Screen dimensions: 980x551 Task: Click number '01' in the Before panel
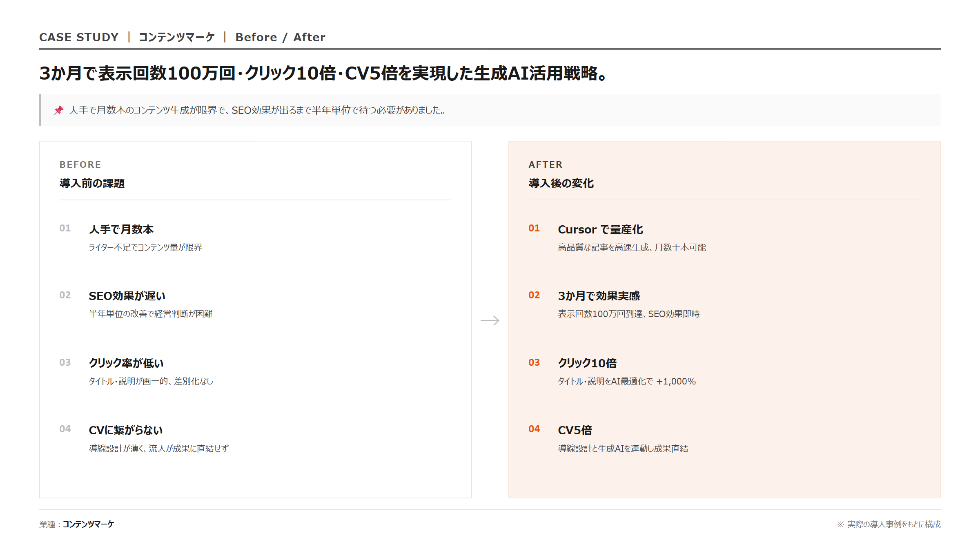pyautogui.click(x=65, y=228)
